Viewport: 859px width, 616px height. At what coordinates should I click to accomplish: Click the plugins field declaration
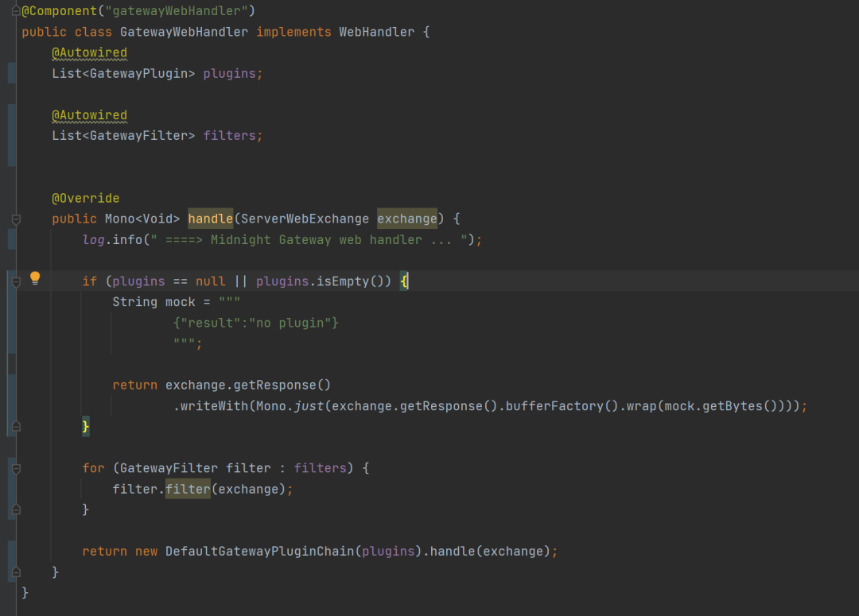229,73
